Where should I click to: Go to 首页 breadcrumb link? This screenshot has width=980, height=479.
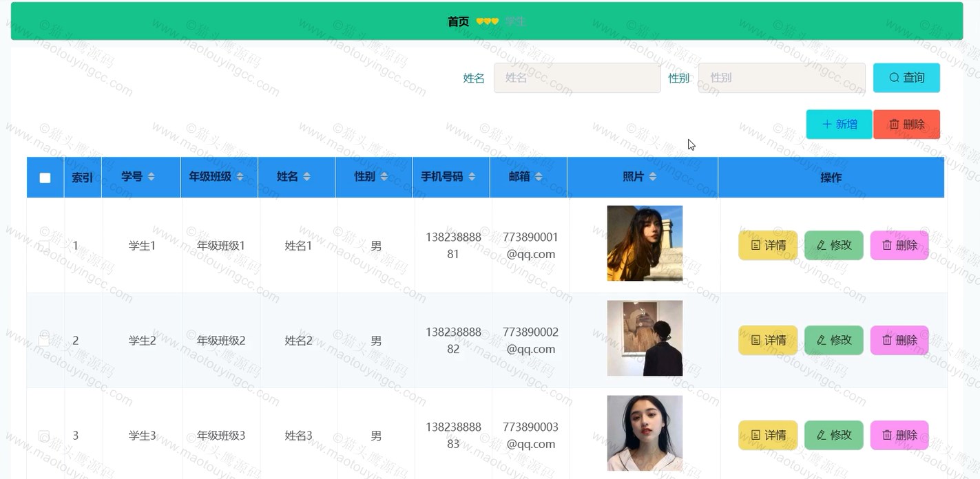458,21
